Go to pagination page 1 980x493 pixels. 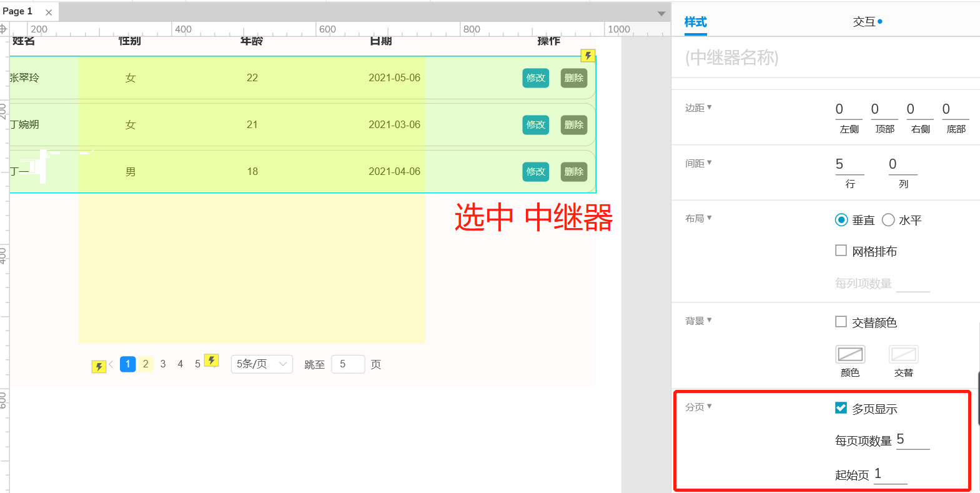(x=128, y=364)
